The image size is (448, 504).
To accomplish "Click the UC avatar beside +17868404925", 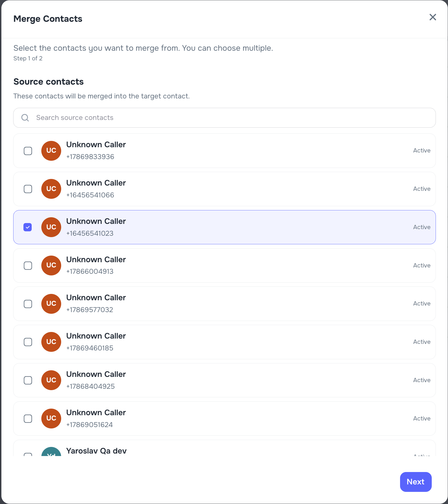I will [51, 380].
